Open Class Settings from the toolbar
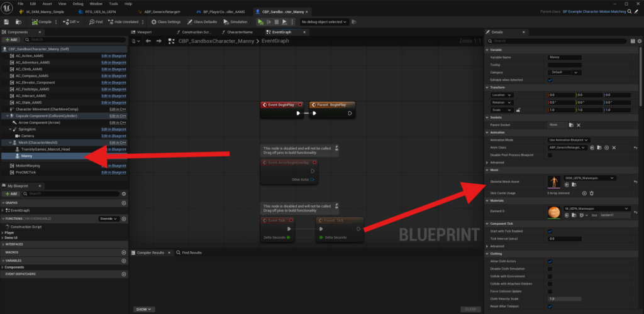This screenshot has height=314, width=644. [165, 21]
